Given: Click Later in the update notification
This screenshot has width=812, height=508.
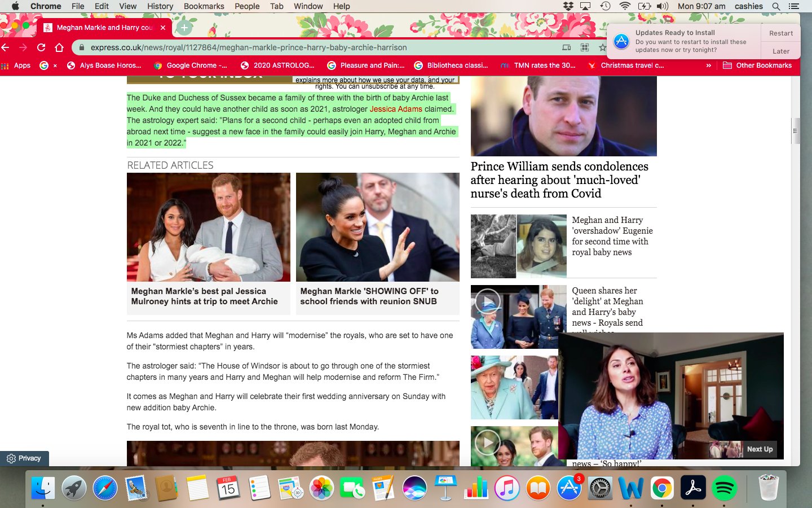Looking at the screenshot, I should [781, 51].
